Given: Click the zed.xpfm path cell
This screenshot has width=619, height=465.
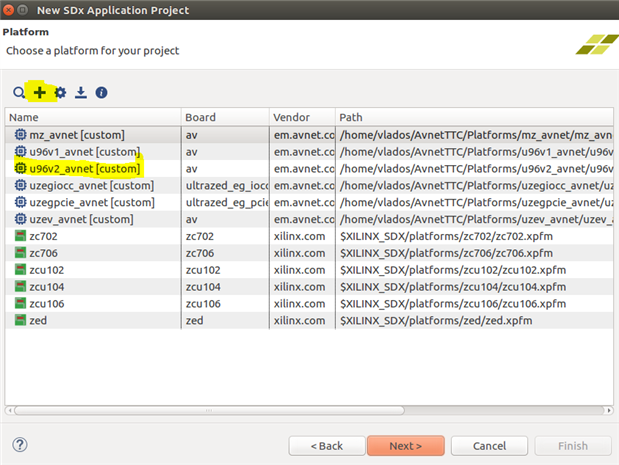Looking at the screenshot, I should pos(475,321).
